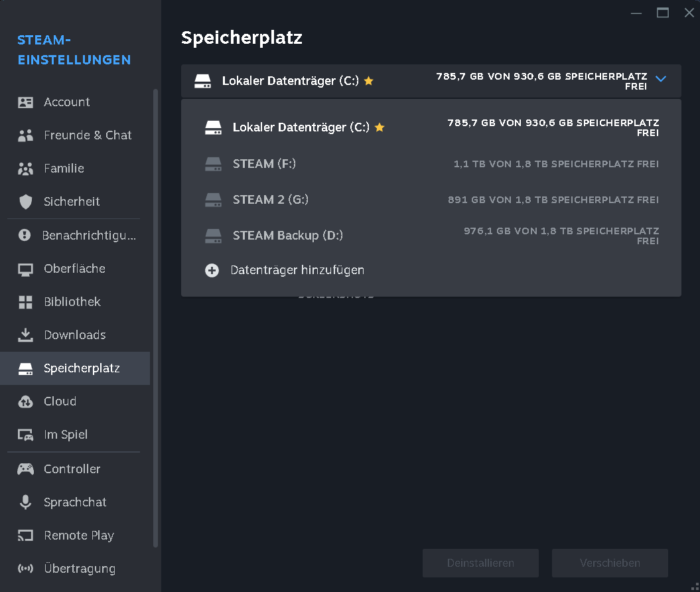Click the Remote Play cast icon
Image resolution: width=700 pixels, height=592 pixels.
pyautogui.click(x=25, y=536)
